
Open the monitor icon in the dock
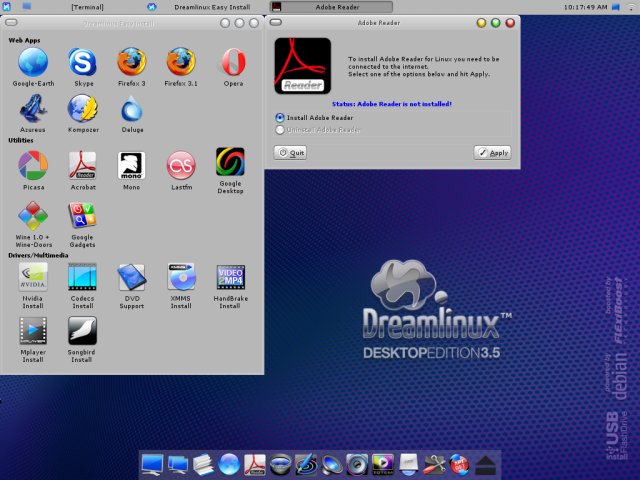pos(153,464)
